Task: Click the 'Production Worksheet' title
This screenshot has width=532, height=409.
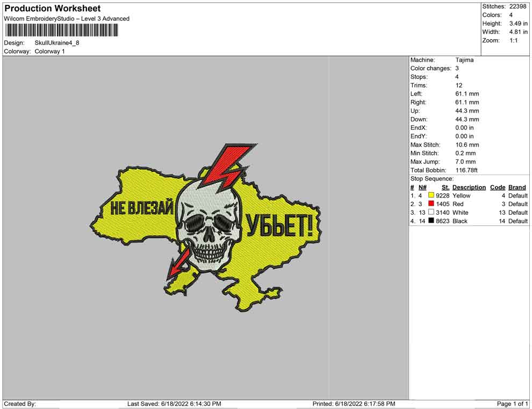Action: pyautogui.click(x=53, y=9)
